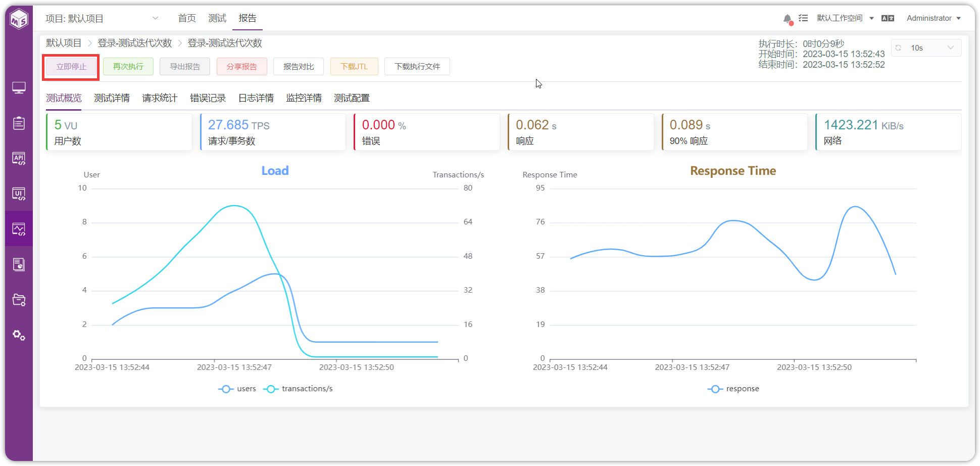Open the notifications bell
This screenshot has width=980, height=466.
[788, 19]
